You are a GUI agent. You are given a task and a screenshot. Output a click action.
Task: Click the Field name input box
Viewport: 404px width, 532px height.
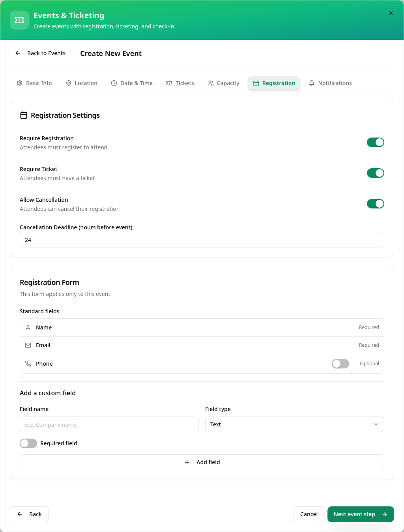pos(109,424)
